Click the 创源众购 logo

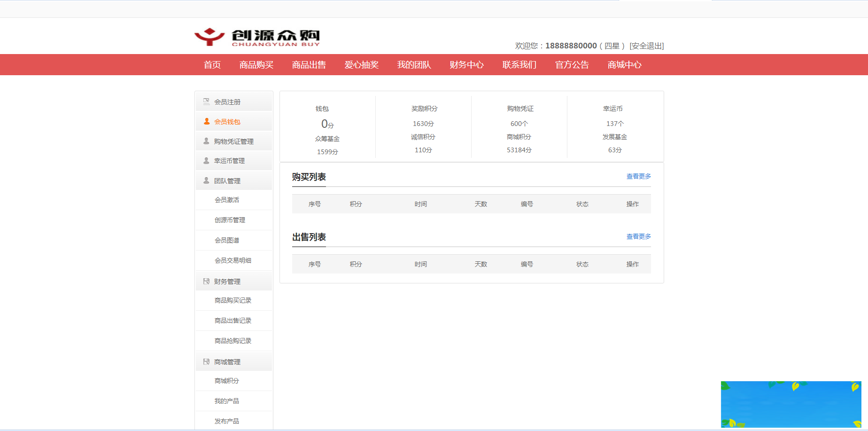point(257,36)
